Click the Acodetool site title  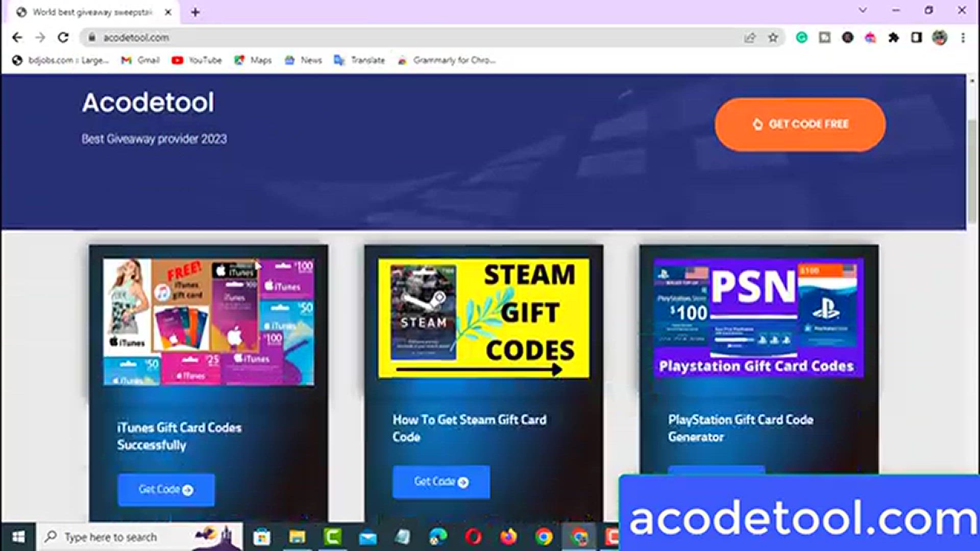coord(148,103)
